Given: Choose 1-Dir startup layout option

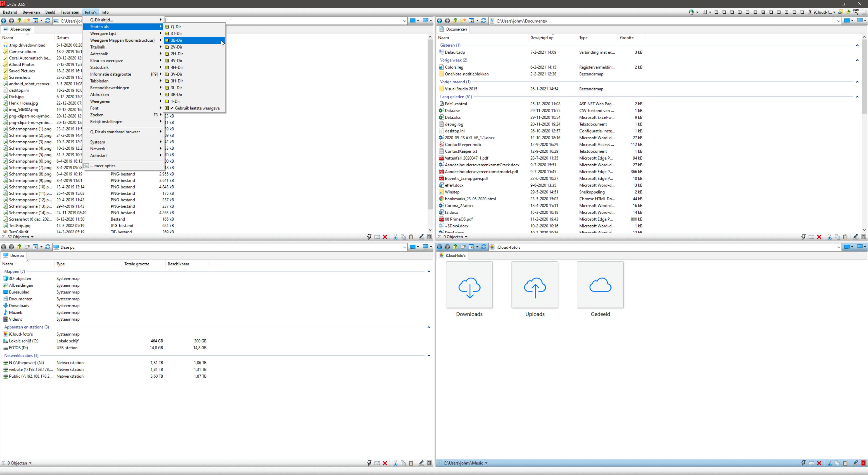Looking at the screenshot, I should (175, 101).
